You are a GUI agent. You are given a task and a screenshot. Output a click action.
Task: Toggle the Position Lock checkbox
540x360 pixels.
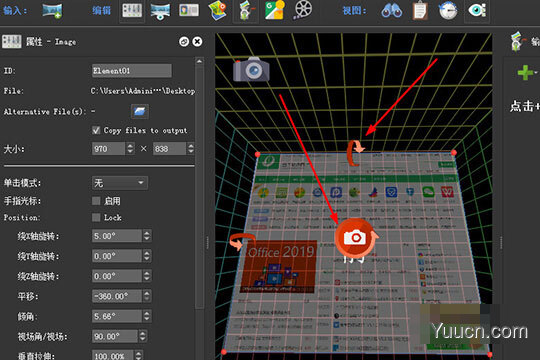[x=96, y=217]
